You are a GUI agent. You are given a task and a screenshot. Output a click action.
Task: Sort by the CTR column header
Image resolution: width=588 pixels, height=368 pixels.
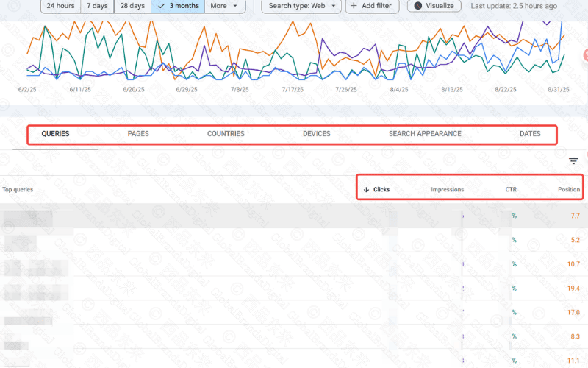[510, 190]
